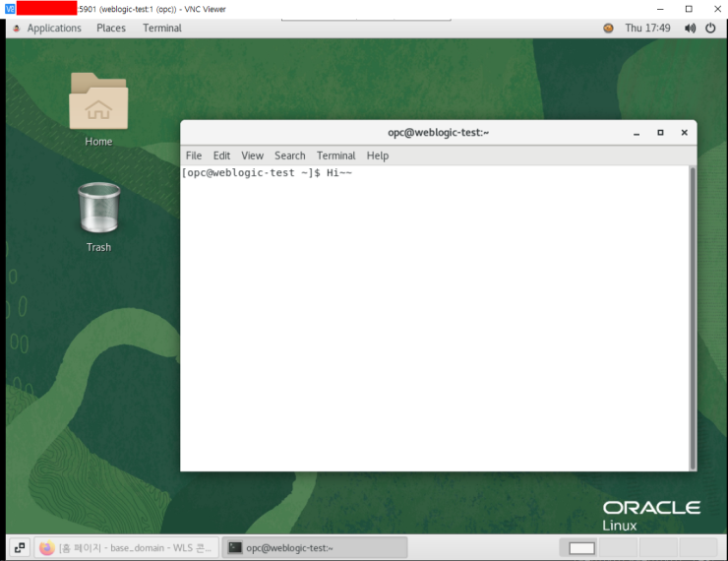Select the first workspace in switcher
The height and width of the screenshot is (561, 728).
(579, 547)
